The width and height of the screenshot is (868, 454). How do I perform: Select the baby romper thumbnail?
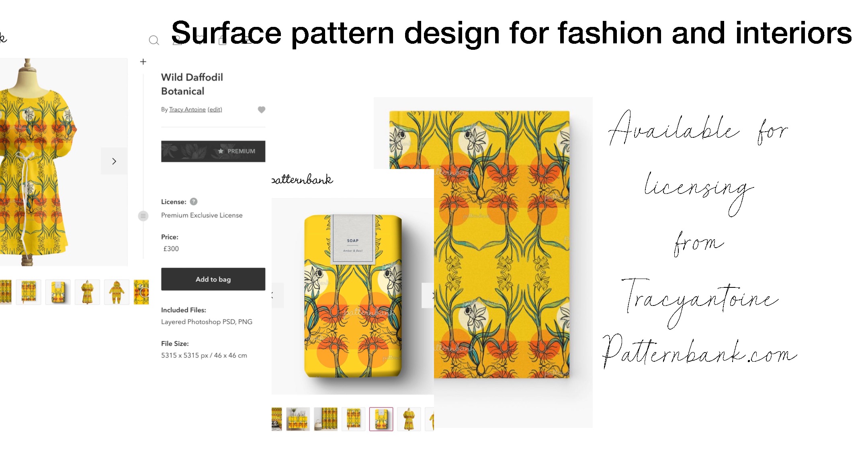[117, 292]
